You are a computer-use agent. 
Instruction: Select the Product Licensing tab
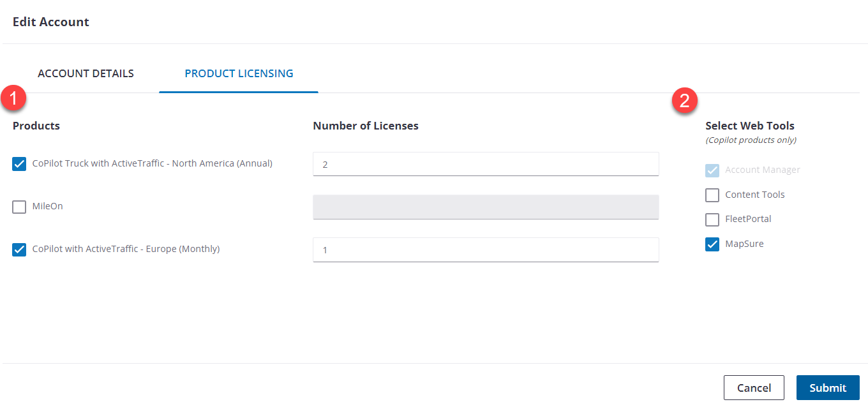239,73
